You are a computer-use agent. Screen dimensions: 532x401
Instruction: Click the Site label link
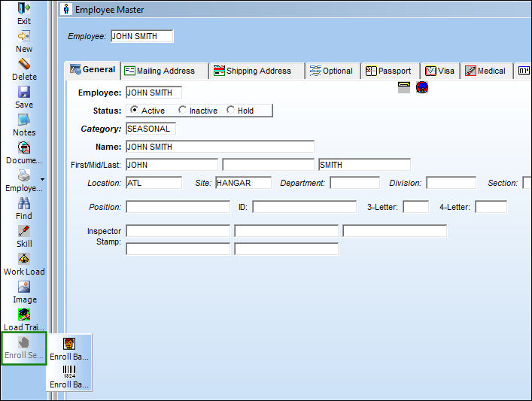pos(203,184)
